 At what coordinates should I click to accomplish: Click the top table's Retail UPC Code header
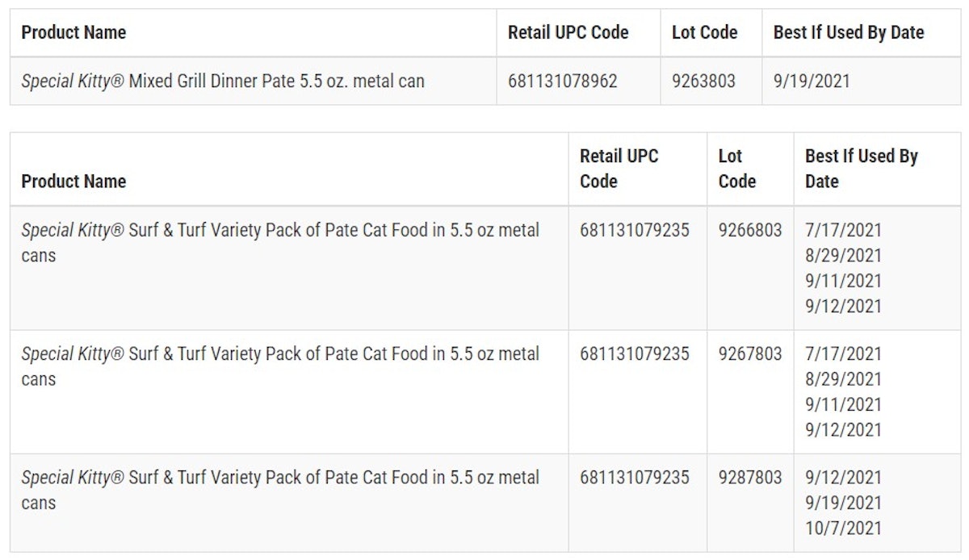click(x=568, y=33)
